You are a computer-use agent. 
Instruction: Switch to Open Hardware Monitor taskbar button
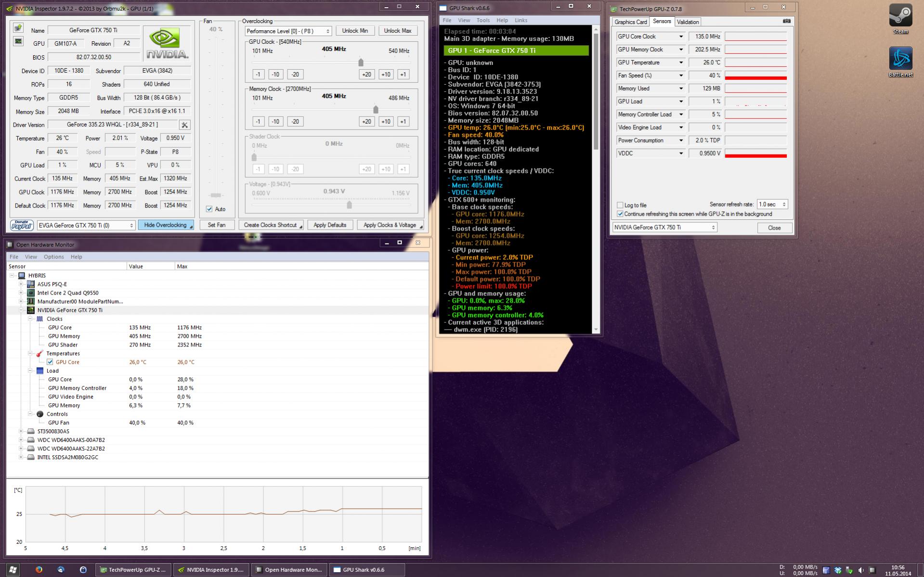(290, 570)
